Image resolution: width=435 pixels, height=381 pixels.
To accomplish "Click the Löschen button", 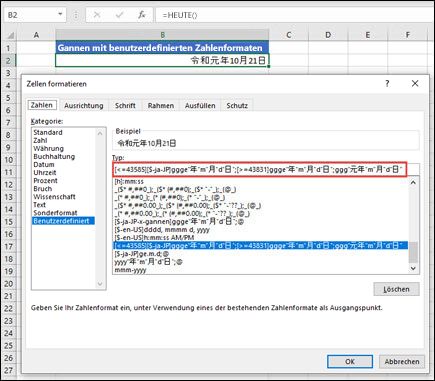I will click(x=396, y=289).
